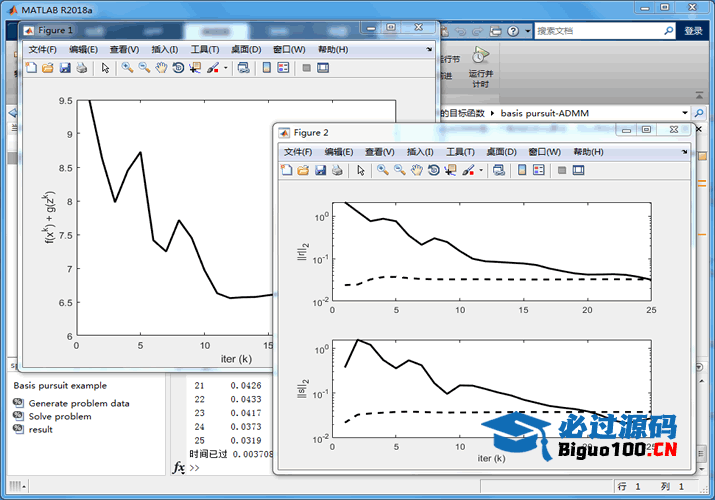The width and height of the screenshot is (715, 500).
Task: Open 桌面(D) menu in Figure 1
Action: coord(246,50)
